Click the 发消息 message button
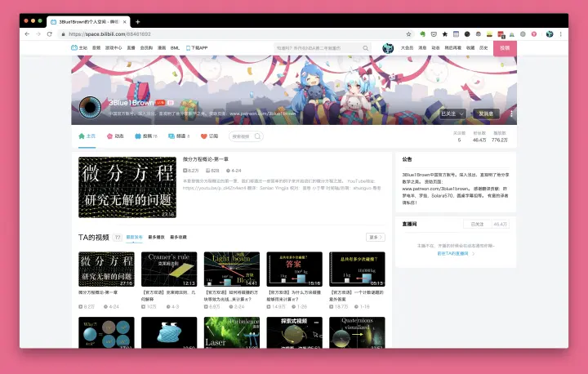 coord(486,114)
